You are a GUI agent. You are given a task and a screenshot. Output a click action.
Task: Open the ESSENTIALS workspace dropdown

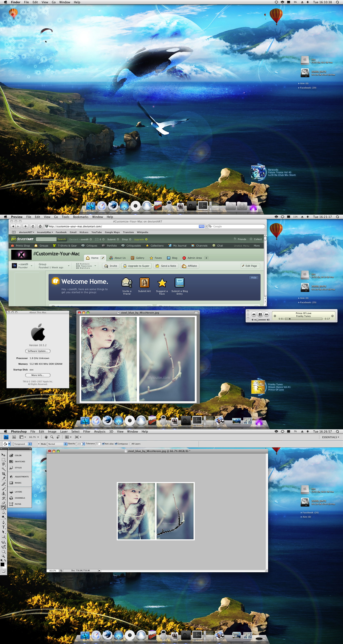click(x=330, y=437)
